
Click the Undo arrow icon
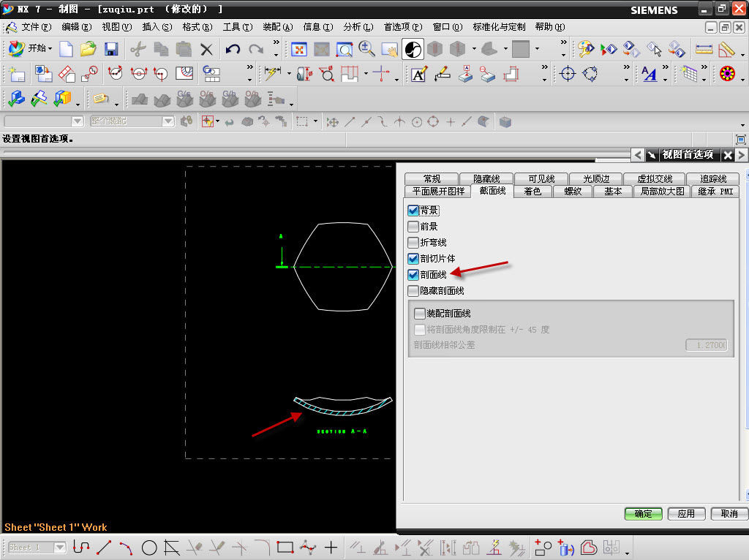pyautogui.click(x=233, y=49)
